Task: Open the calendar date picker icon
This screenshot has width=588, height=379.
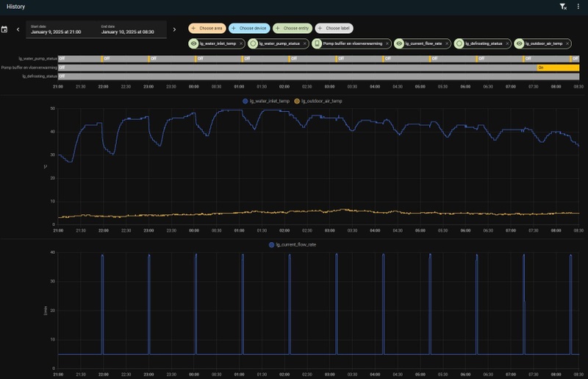Action: coord(5,29)
